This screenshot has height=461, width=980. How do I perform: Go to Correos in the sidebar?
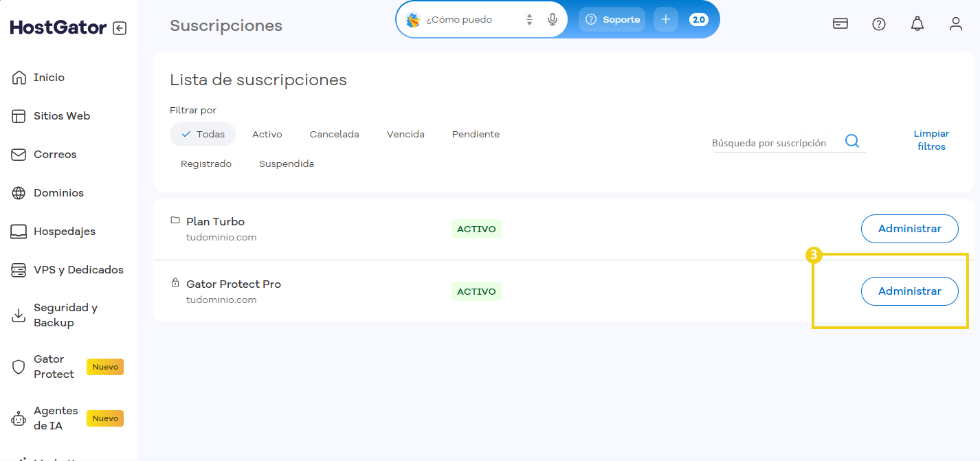[55, 155]
